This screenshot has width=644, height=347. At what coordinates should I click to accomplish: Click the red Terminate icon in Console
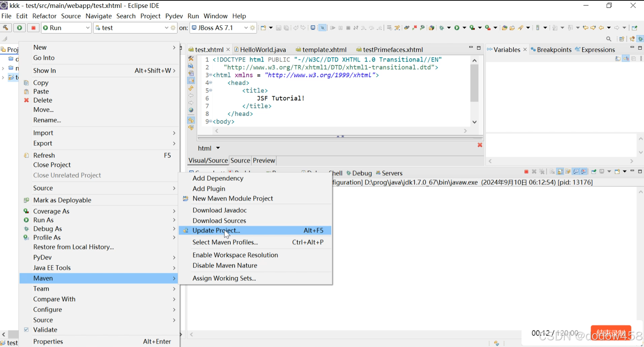tap(526, 172)
